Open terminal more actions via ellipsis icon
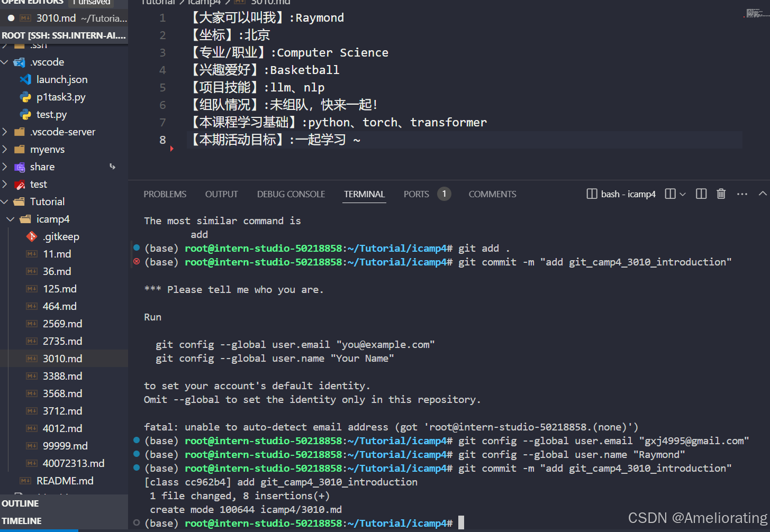The width and height of the screenshot is (770, 532). pos(742,194)
